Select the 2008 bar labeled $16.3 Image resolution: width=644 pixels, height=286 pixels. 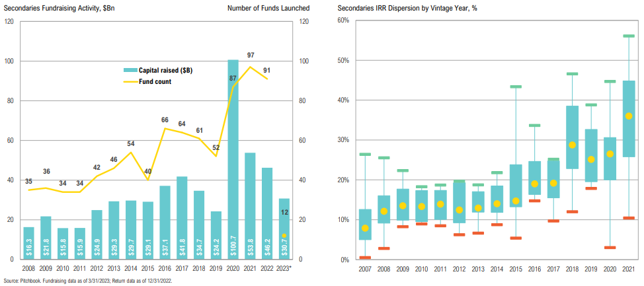28,242
